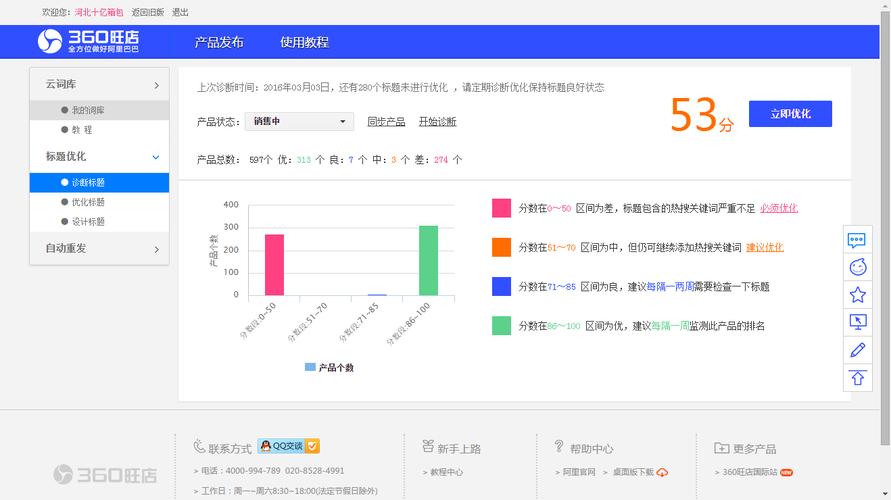Click the page vertical scrollbar

pos(885,227)
